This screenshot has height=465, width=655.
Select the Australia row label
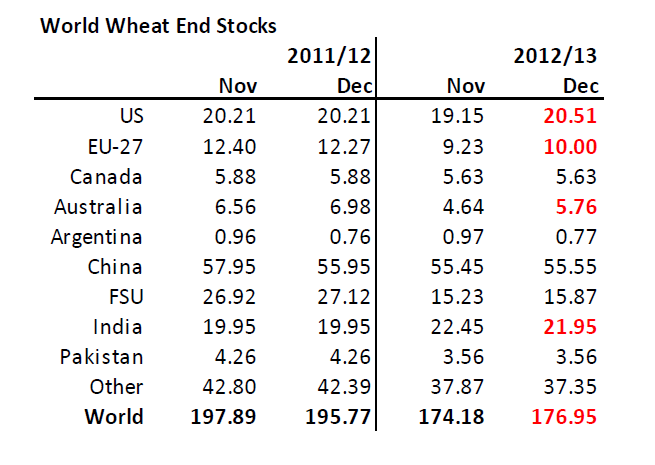coord(101,206)
